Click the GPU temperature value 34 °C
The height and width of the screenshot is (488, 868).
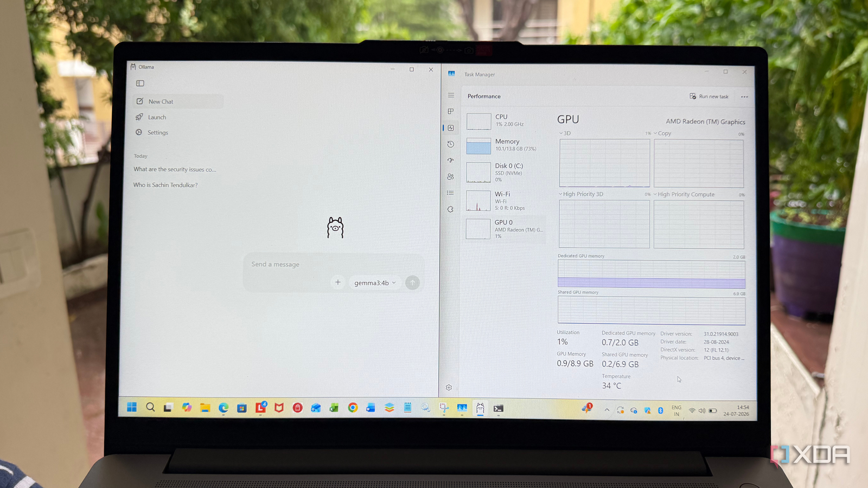coord(611,386)
